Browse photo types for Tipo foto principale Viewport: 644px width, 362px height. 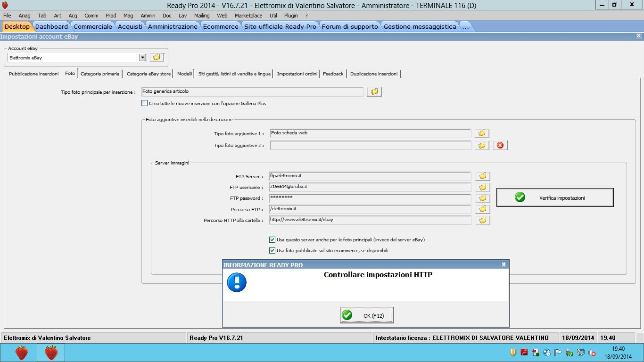[x=374, y=92]
